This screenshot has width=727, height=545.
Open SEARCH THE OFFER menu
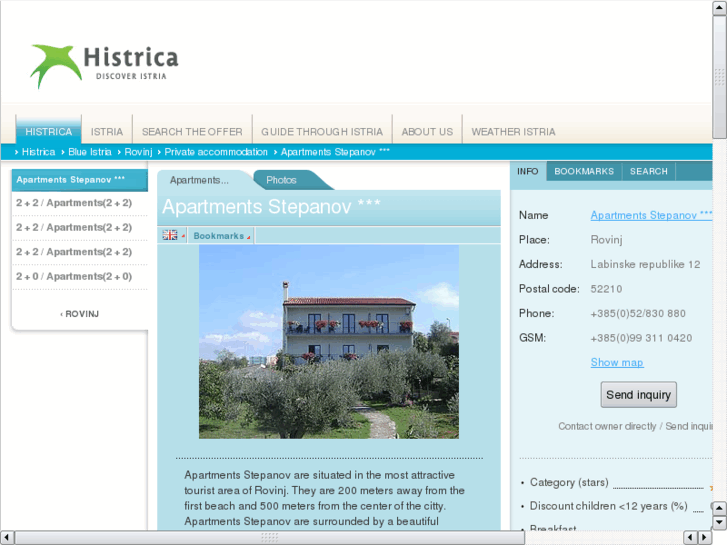coord(192,132)
